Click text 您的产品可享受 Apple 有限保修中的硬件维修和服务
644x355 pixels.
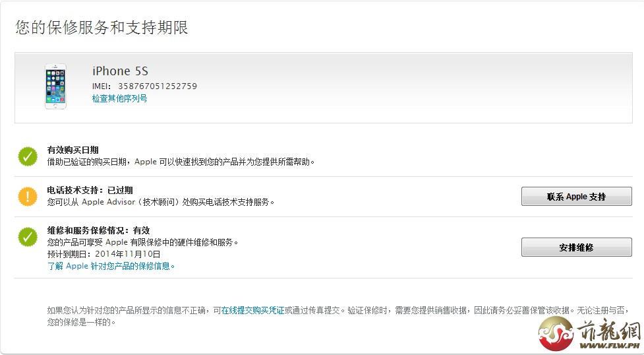tap(143, 242)
